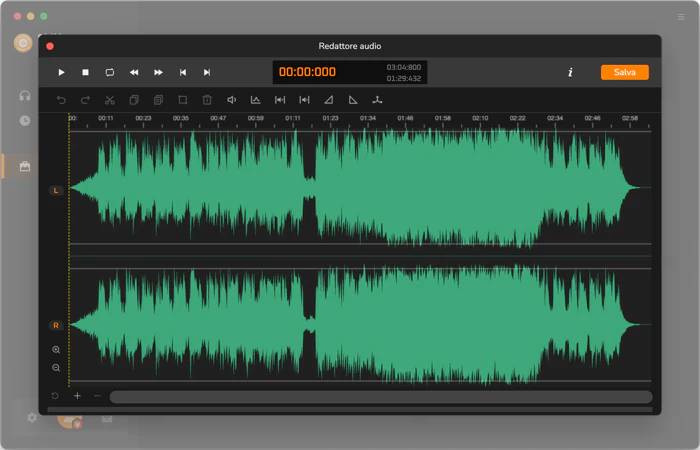Click the account avatar in background sidebar
The width and height of the screenshot is (700, 450).
[x=23, y=43]
